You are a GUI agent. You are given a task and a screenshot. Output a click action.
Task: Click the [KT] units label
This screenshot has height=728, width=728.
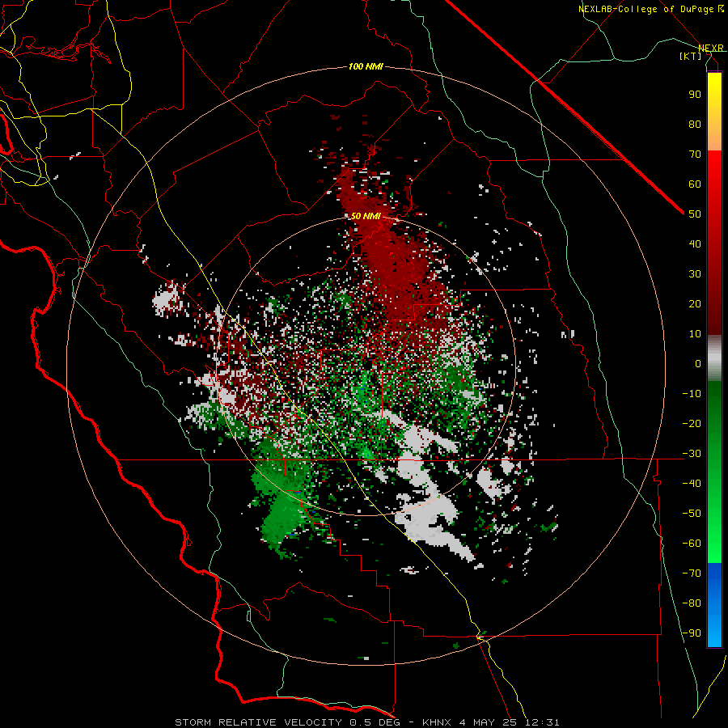pos(691,56)
